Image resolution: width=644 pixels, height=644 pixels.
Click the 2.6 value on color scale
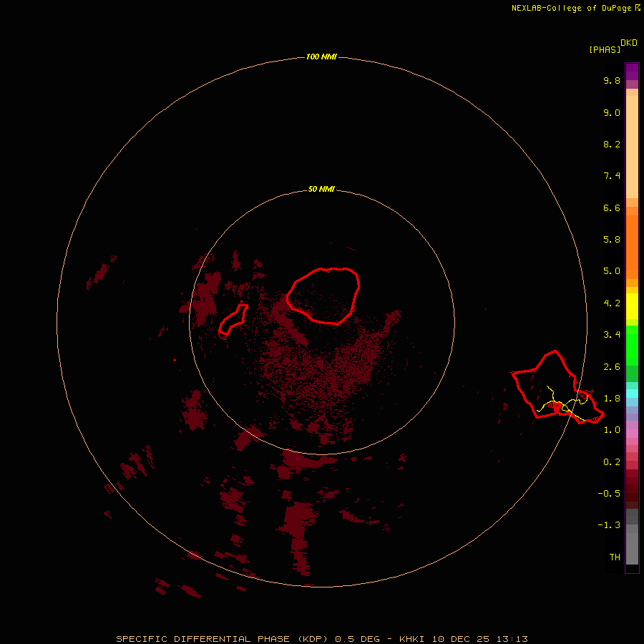[612, 367]
